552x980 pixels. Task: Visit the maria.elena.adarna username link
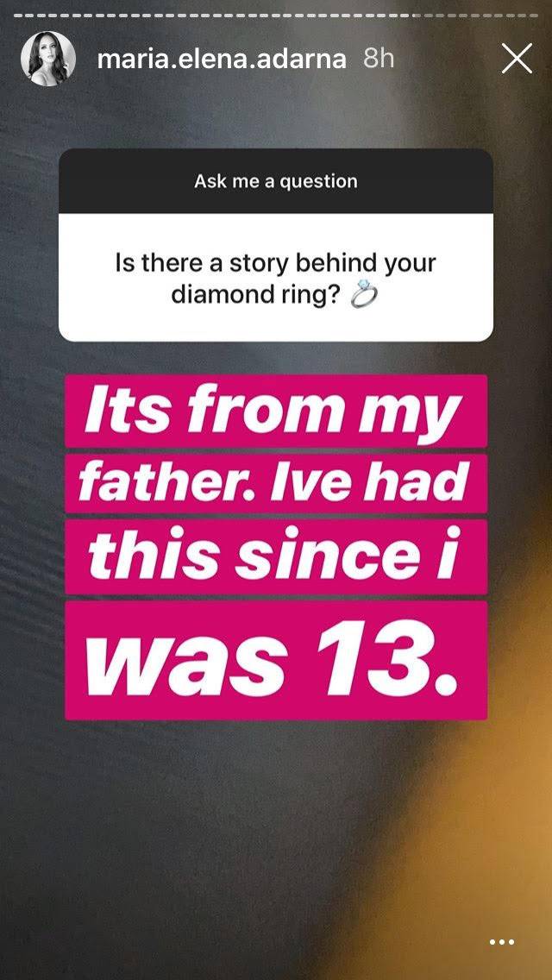(222, 59)
